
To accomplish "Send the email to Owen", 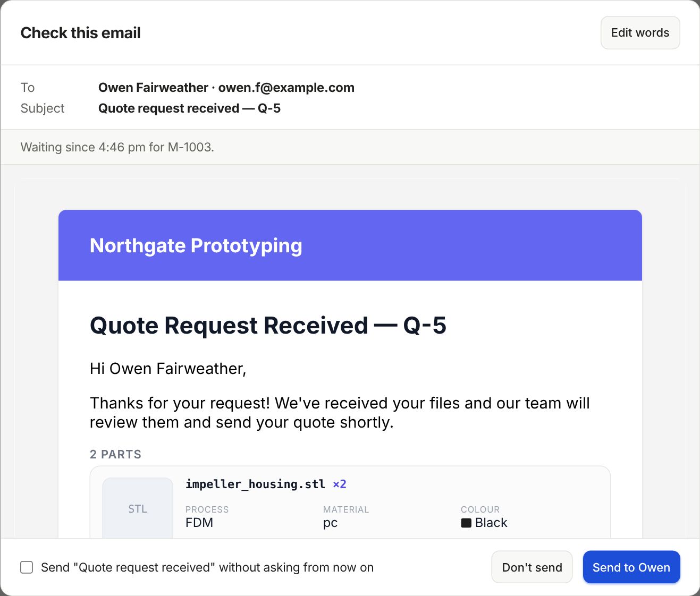I will click(x=631, y=567).
